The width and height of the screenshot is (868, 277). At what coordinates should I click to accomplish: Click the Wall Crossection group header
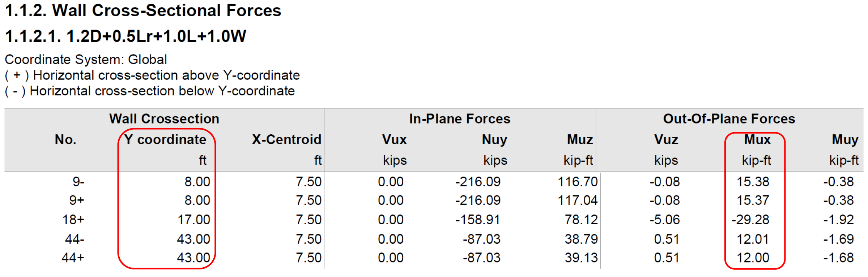164,119
